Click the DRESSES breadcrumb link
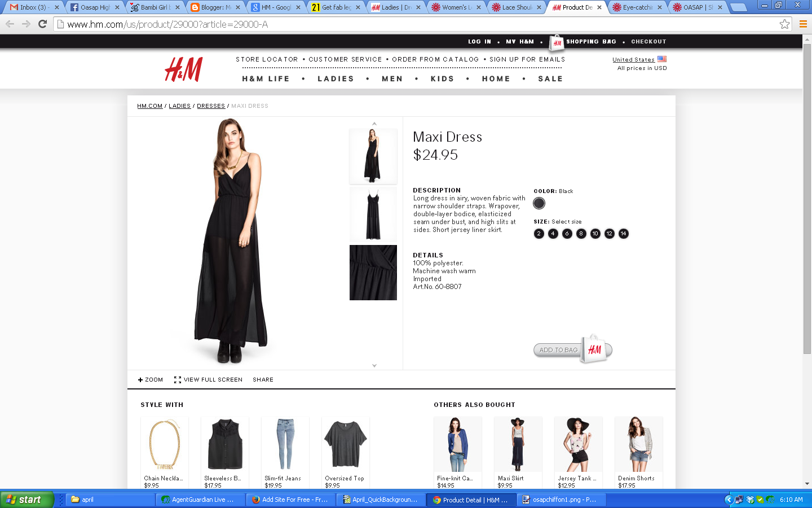This screenshot has height=508, width=812. pyautogui.click(x=211, y=106)
